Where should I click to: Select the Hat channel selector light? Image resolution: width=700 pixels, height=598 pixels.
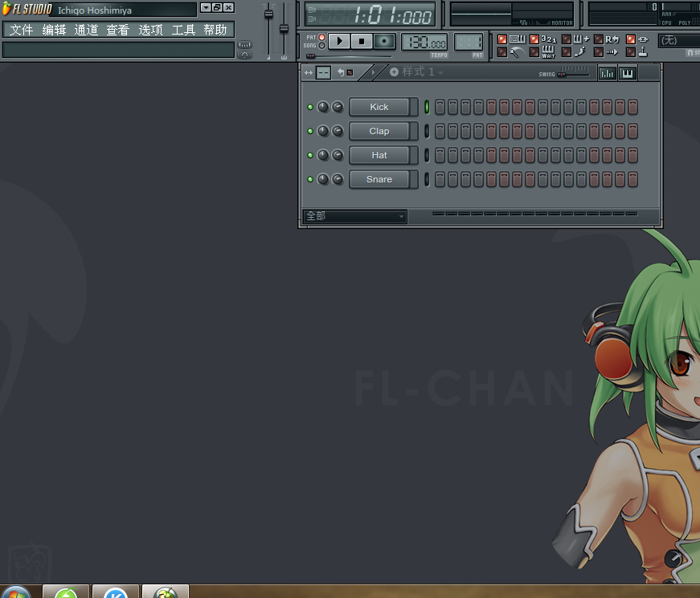tap(427, 155)
